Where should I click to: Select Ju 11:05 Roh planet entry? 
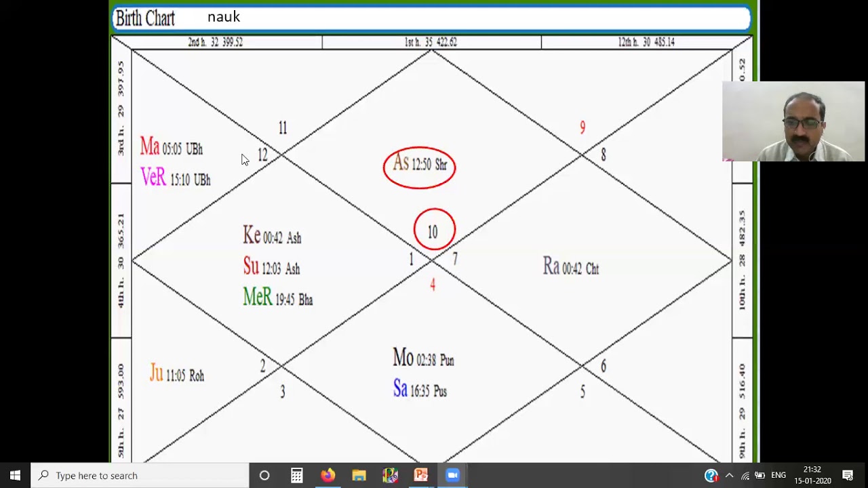click(176, 374)
